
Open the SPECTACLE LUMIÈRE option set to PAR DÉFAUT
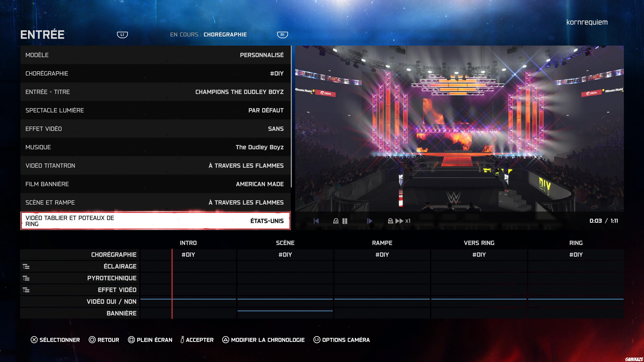[x=155, y=110]
